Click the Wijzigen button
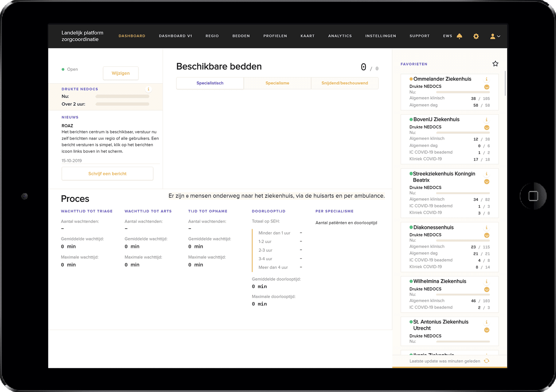This screenshot has height=392, width=556. pos(121,73)
